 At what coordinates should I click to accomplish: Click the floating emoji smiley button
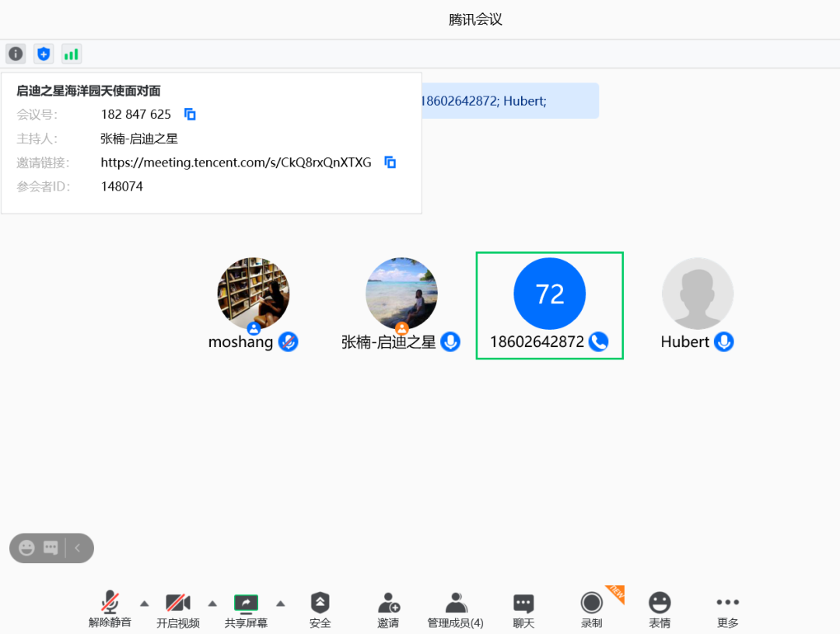click(26, 548)
